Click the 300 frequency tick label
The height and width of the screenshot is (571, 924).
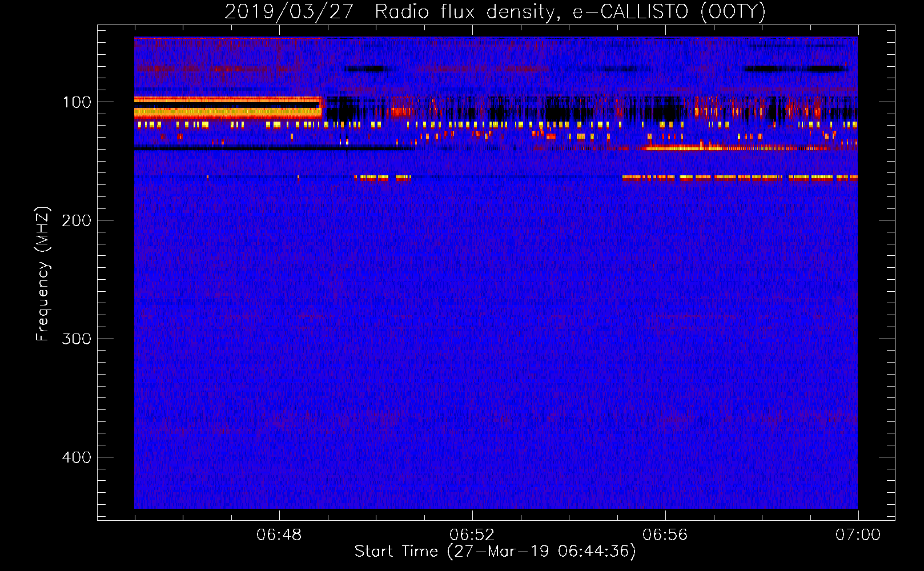76,339
